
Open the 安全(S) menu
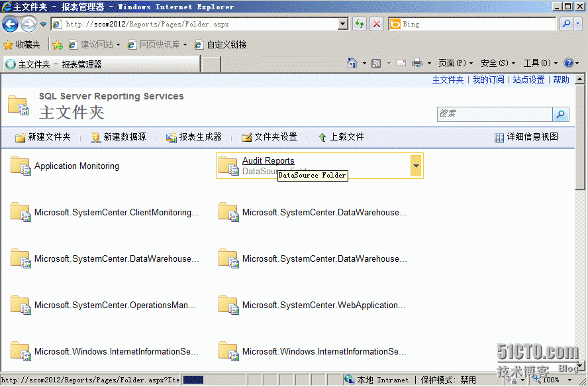[x=498, y=63]
